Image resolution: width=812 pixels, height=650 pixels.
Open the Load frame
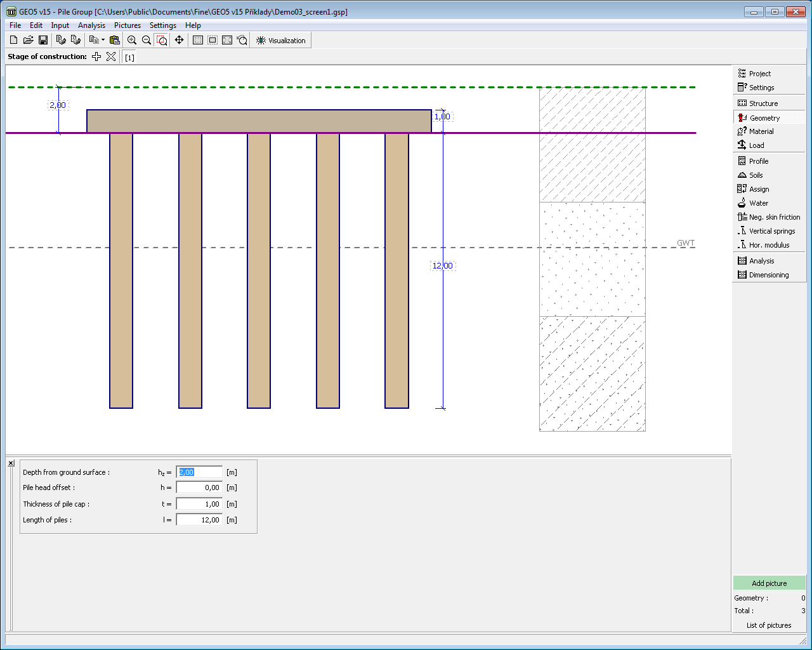769,145
